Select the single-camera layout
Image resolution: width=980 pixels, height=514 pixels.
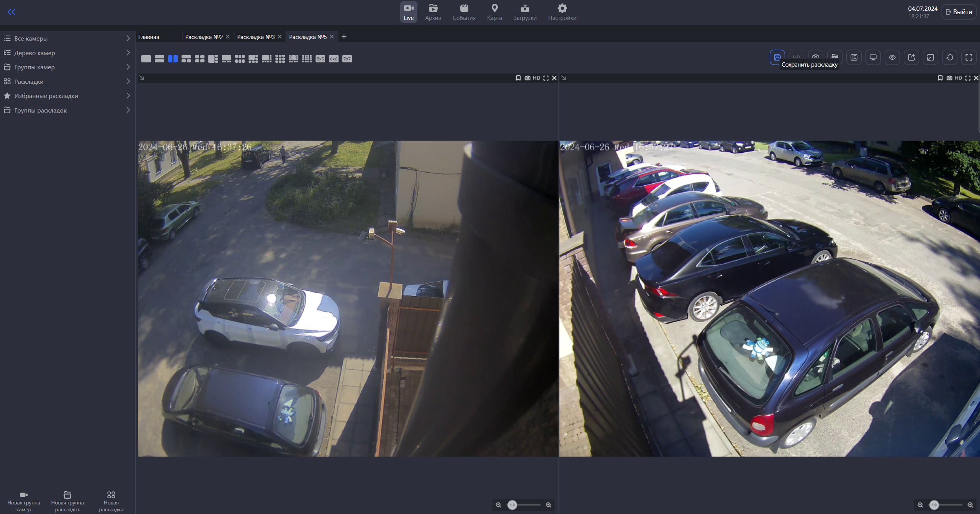coord(146,59)
